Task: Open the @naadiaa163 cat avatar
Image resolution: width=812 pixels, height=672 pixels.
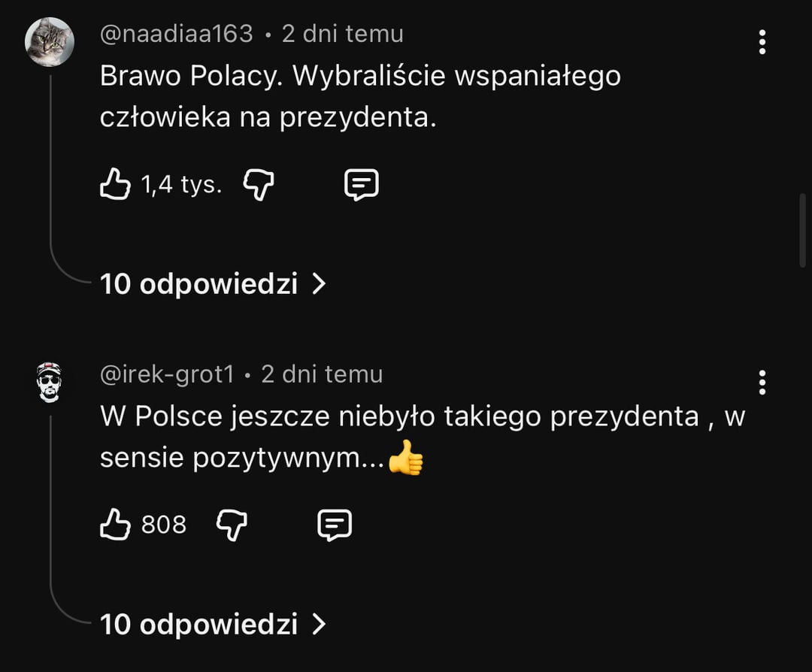Action: [x=50, y=42]
